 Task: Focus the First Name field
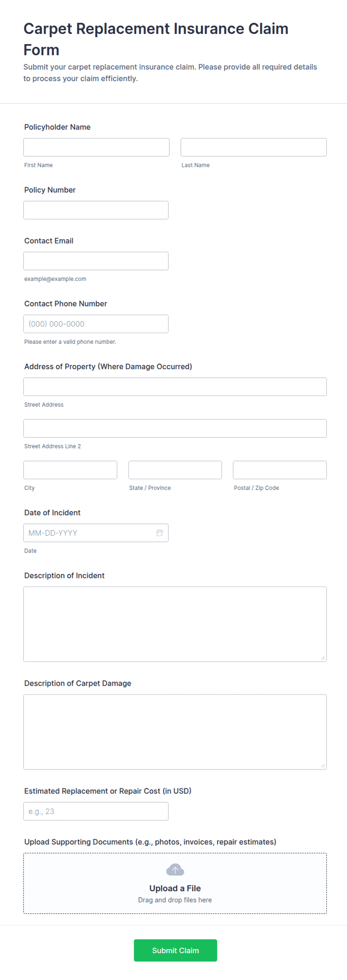pyautogui.click(x=96, y=147)
